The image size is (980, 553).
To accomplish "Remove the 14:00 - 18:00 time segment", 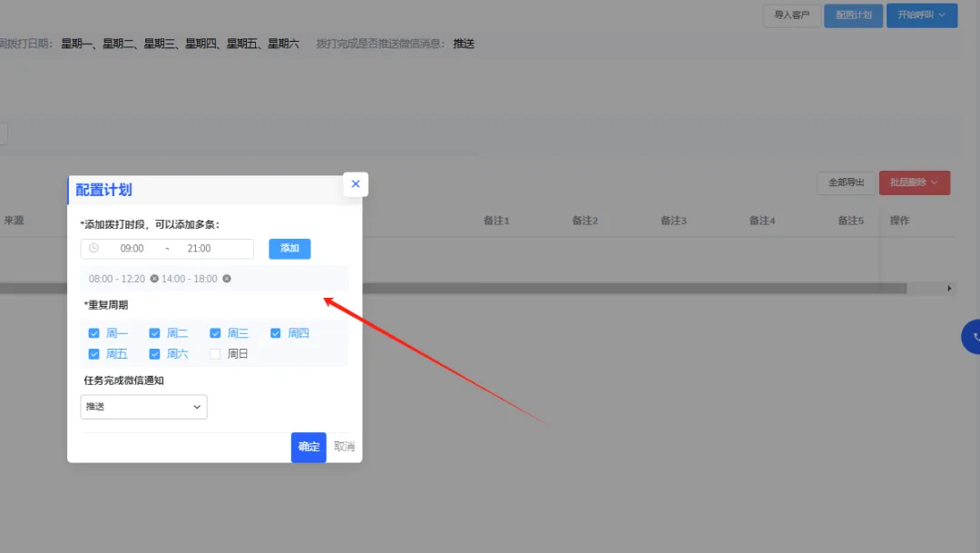I will [225, 279].
